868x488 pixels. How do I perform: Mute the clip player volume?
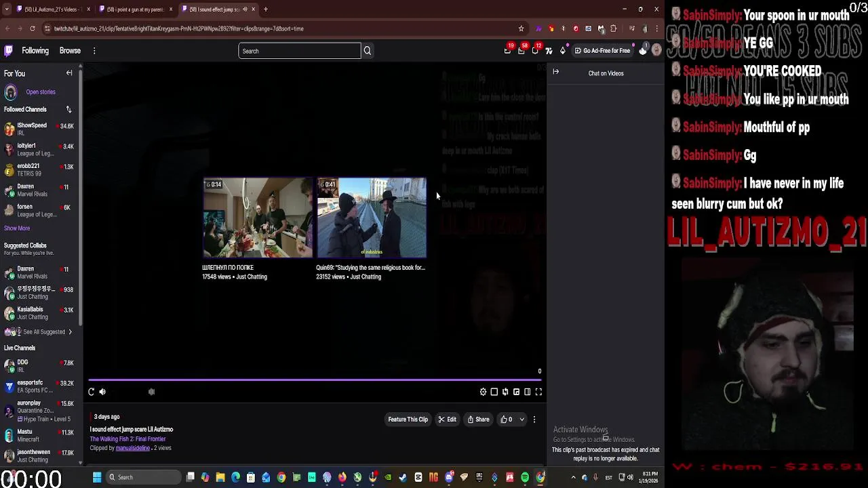coord(102,392)
